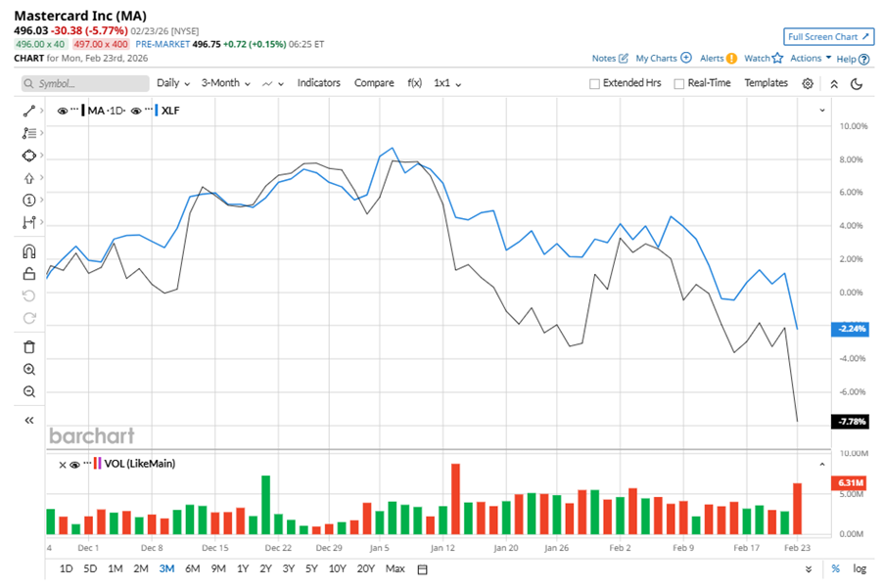Undo the last chart action
This screenshot has width=883, height=588.
pos(28,296)
